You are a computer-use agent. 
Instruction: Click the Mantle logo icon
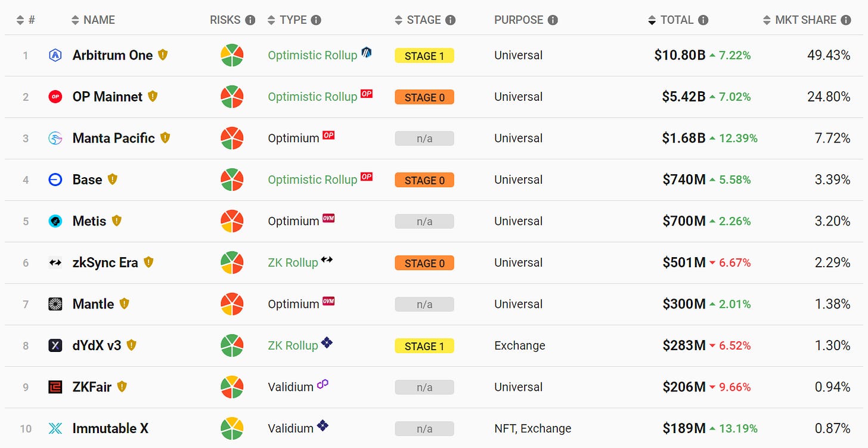tap(55, 304)
